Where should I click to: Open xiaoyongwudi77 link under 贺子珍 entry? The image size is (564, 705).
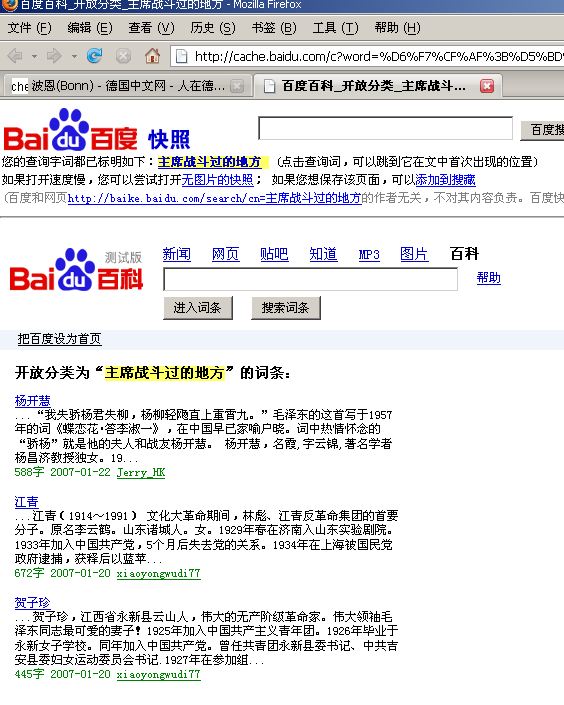pos(158,674)
